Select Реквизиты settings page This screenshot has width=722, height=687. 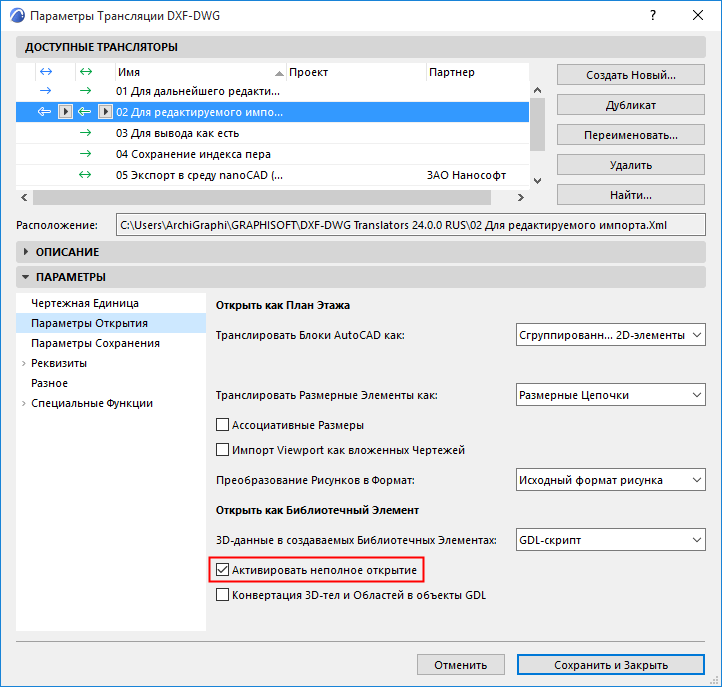coord(111,363)
